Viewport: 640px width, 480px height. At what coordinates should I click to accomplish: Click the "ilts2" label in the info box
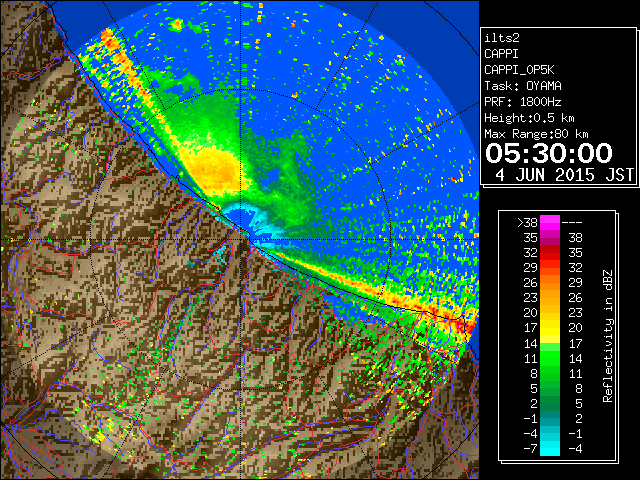[502, 38]
